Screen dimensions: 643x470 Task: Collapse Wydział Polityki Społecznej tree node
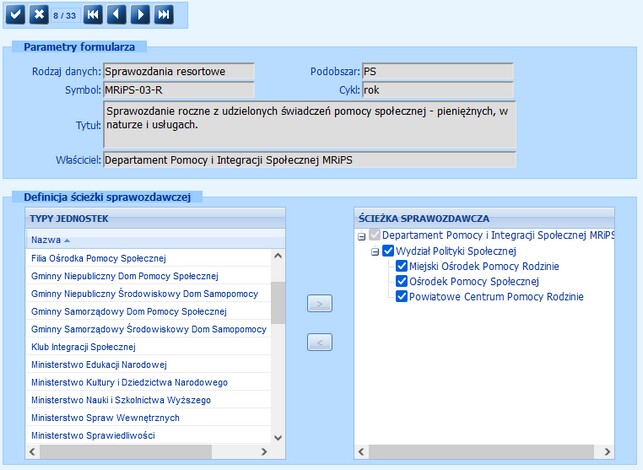click(x=375, y=251)
